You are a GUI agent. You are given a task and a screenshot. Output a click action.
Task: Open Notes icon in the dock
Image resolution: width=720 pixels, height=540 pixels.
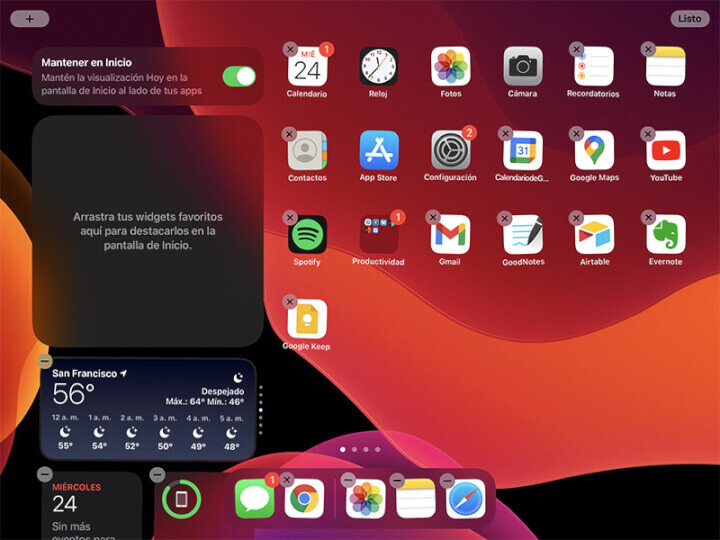(416, 499)
